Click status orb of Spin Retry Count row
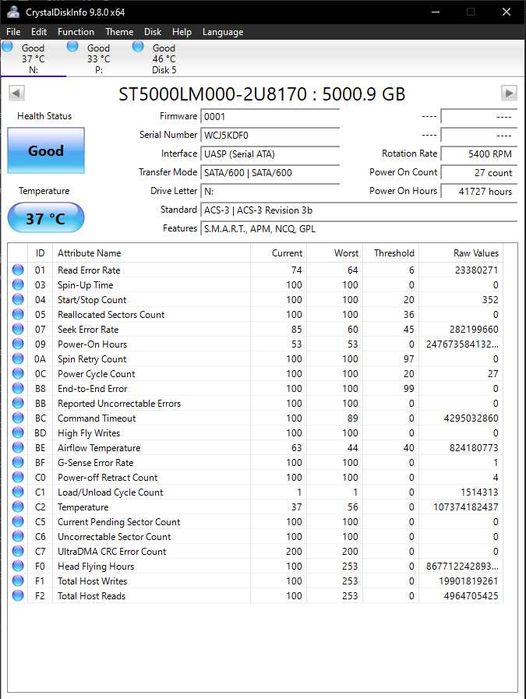Screen dimensions: 526x699 [18, 358]
